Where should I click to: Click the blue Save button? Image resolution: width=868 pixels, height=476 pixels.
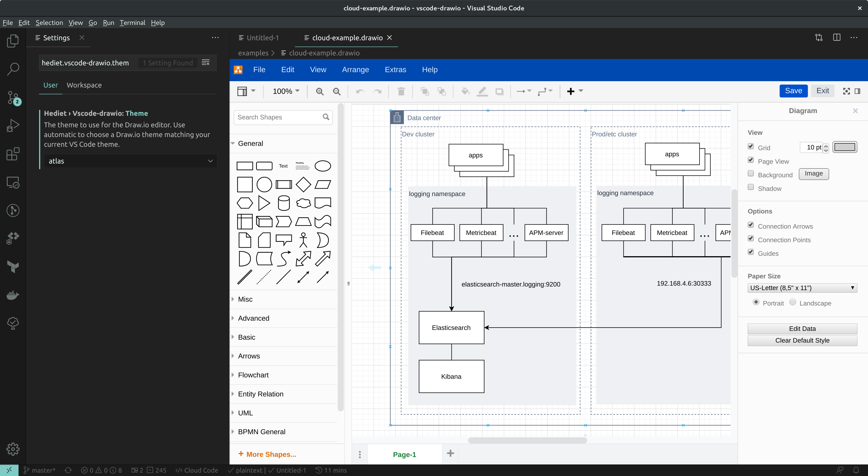click(793, 91)
